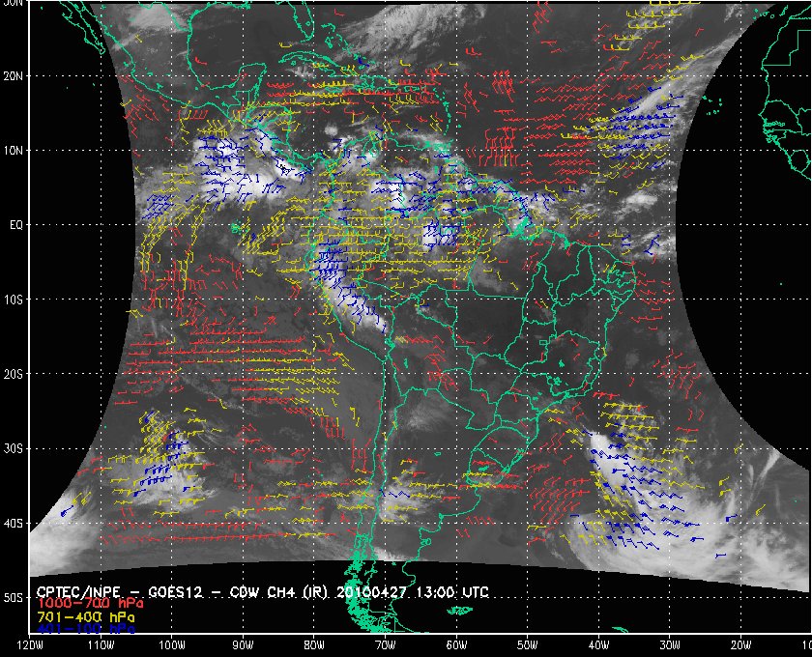Click the 20N latitude label
The width and height of the screenshot is (812, 657).
[14, 75]
